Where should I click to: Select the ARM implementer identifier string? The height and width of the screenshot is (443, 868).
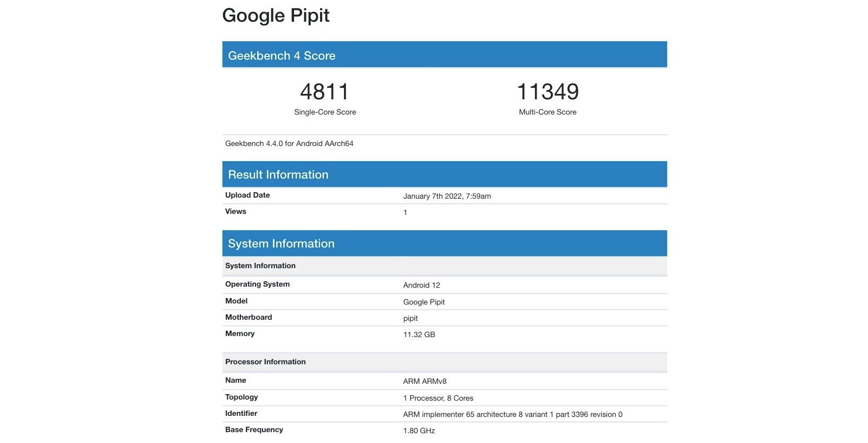pyautogui.click(x=513, y=414)
